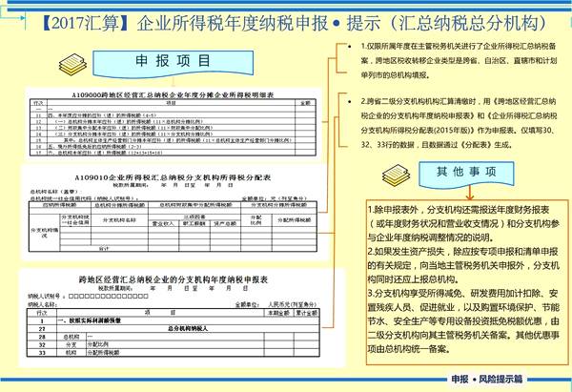Select the 其他事项 banner
Screen dimensions: 572x392
coord(466,174)
